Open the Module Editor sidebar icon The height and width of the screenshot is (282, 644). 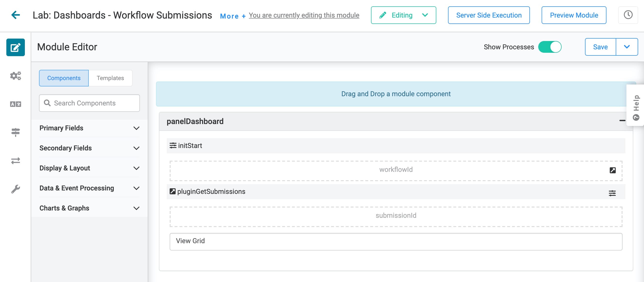coord(16,47)
